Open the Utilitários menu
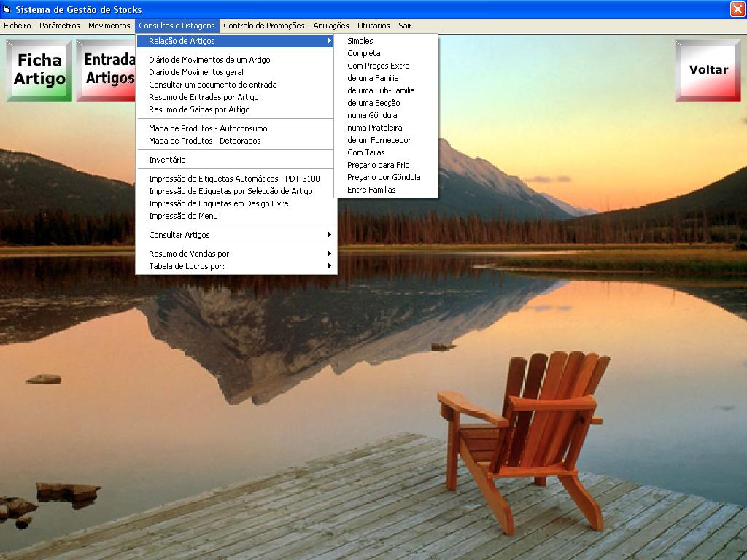The height and width of the screenshot is (560, 747). 373,26
